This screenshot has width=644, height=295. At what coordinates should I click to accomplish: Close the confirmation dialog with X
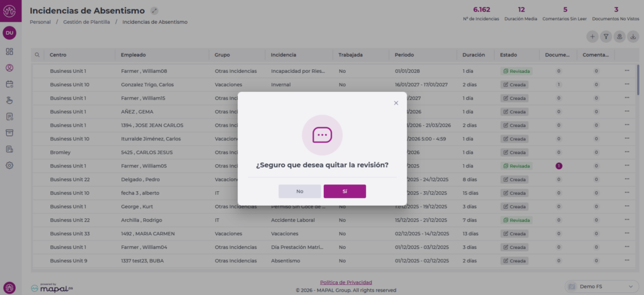396,103
